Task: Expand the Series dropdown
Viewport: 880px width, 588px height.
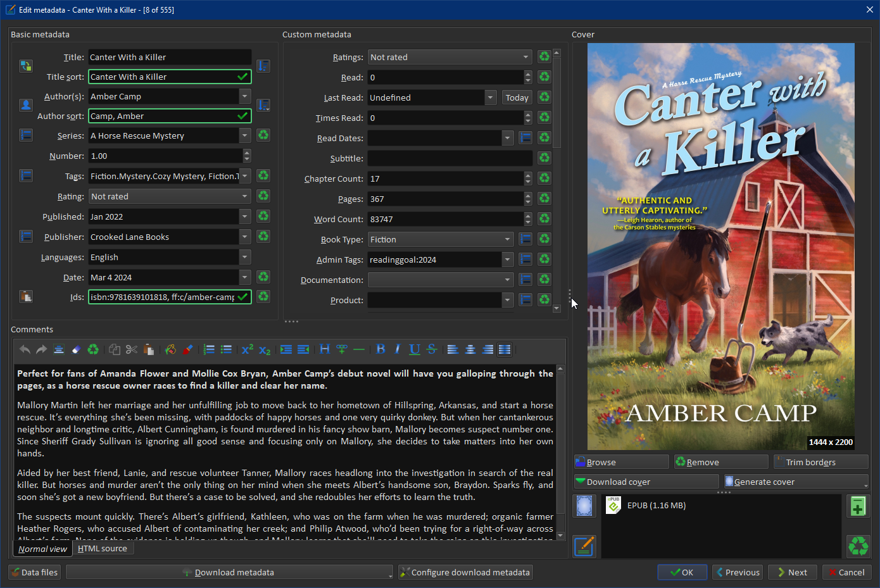Action: [245, 135]
